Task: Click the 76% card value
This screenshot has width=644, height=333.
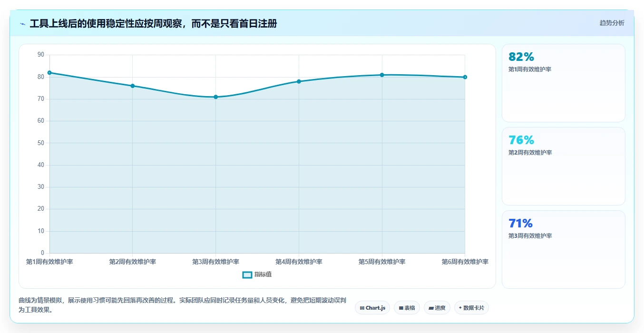Action: pos(521,140)
